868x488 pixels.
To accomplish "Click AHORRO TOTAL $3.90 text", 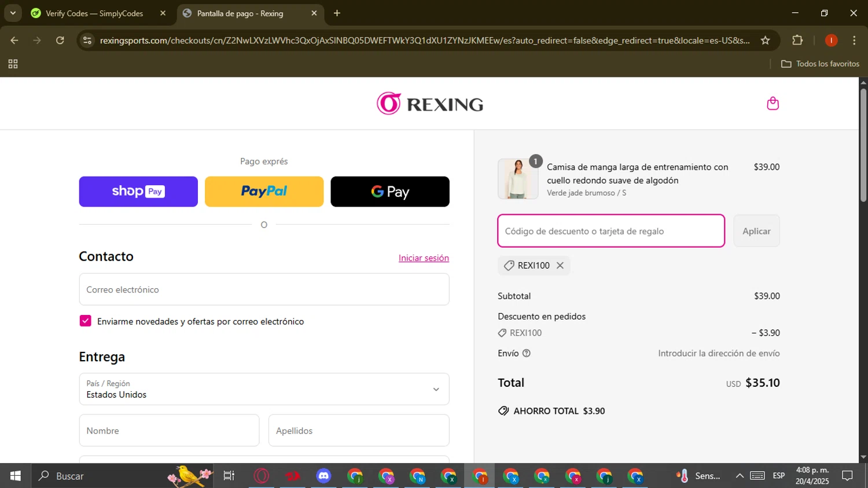I will (559, 411).
